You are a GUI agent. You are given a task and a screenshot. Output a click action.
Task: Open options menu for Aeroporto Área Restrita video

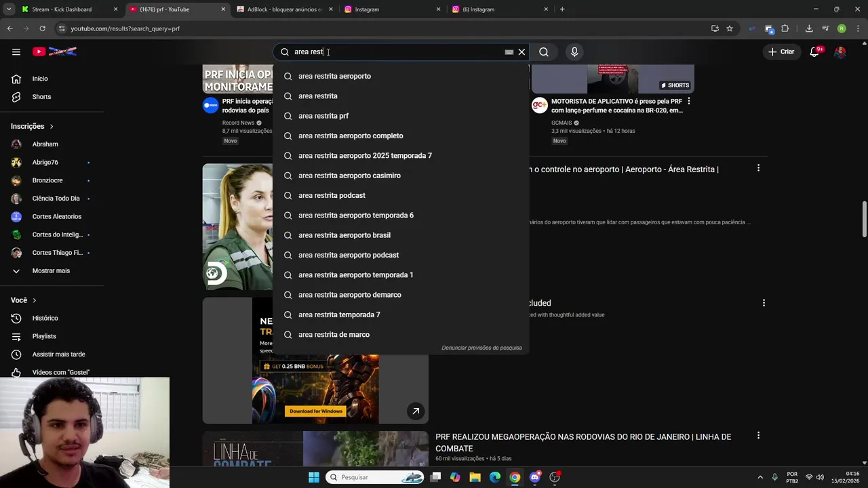[758, 168]
